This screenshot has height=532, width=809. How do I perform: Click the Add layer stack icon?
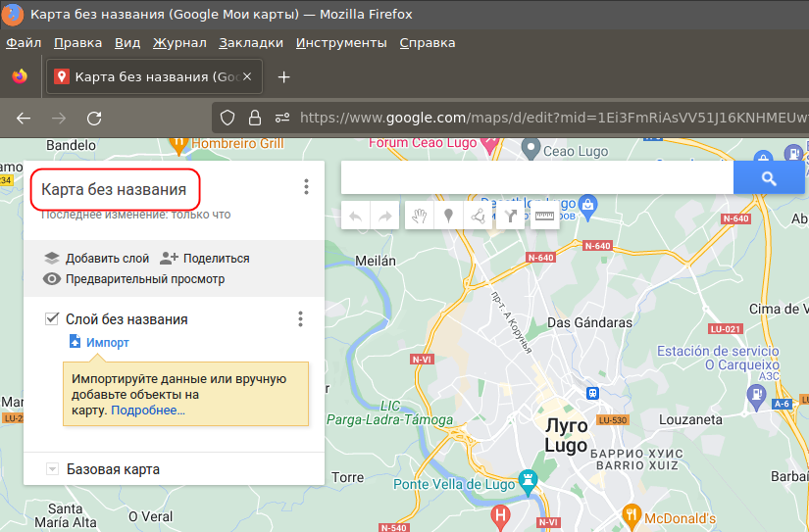52,259
